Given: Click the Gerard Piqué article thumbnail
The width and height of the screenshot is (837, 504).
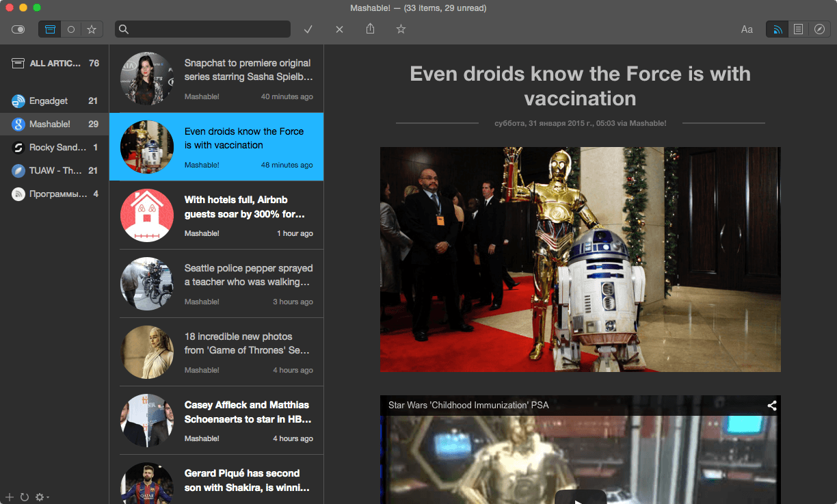Looking at the screenshot, I should point(147,483).
